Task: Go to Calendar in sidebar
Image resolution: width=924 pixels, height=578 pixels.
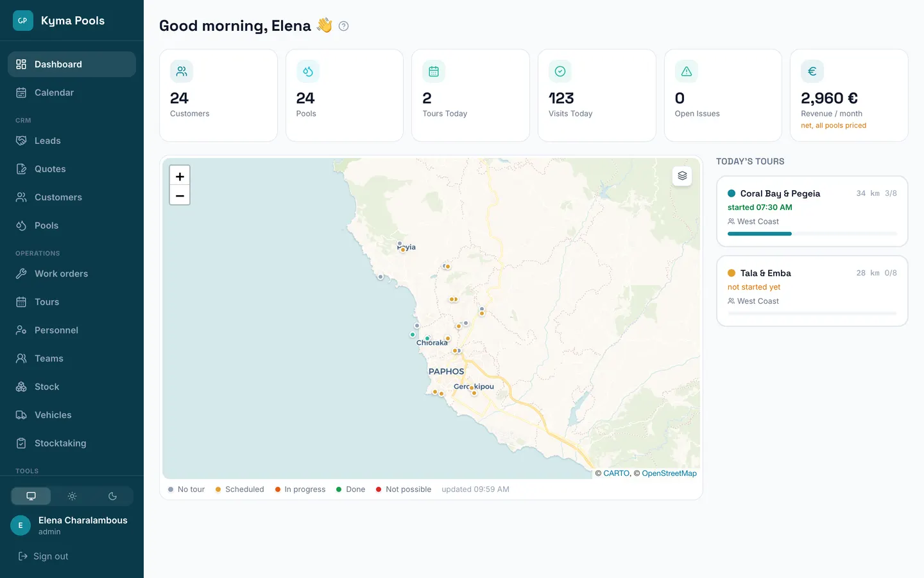Action: click(x=72, y=92)
